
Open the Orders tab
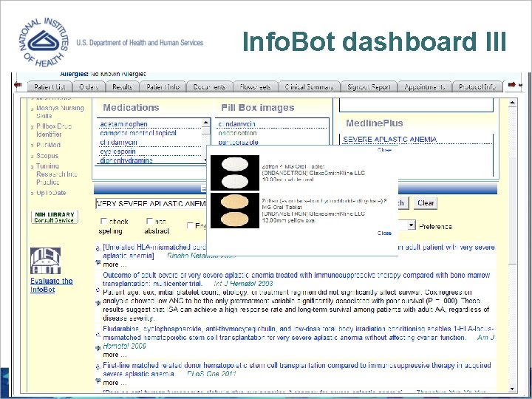pyautogui.click(x=89, y=87)
